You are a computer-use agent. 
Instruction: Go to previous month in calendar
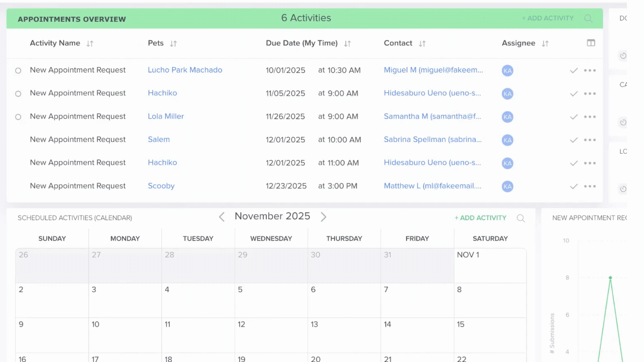pos(222,217)
